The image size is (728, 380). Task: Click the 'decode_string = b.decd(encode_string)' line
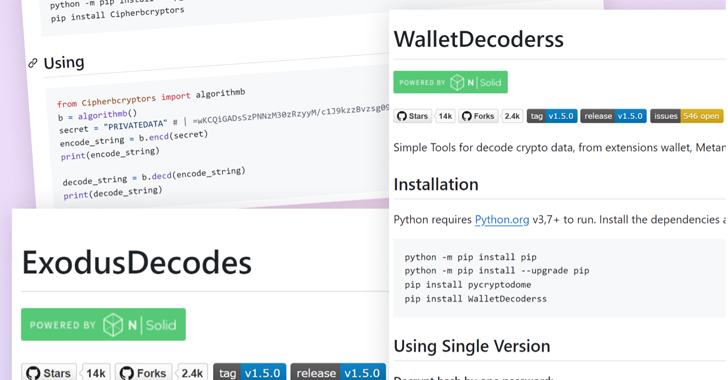coord(154,177)
